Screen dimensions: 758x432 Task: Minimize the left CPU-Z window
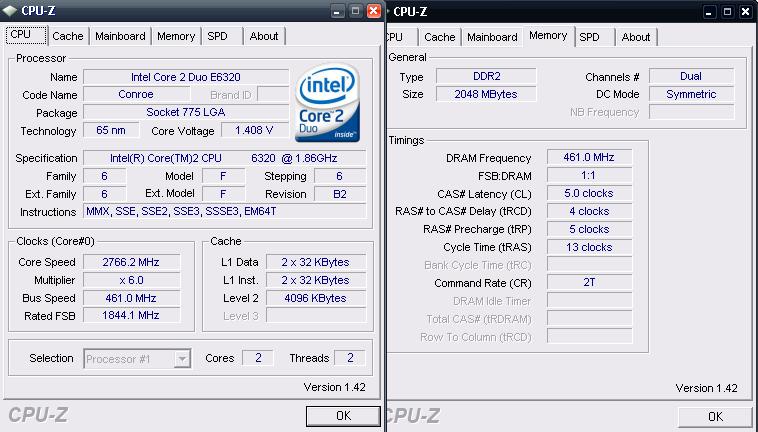[336, 11]
